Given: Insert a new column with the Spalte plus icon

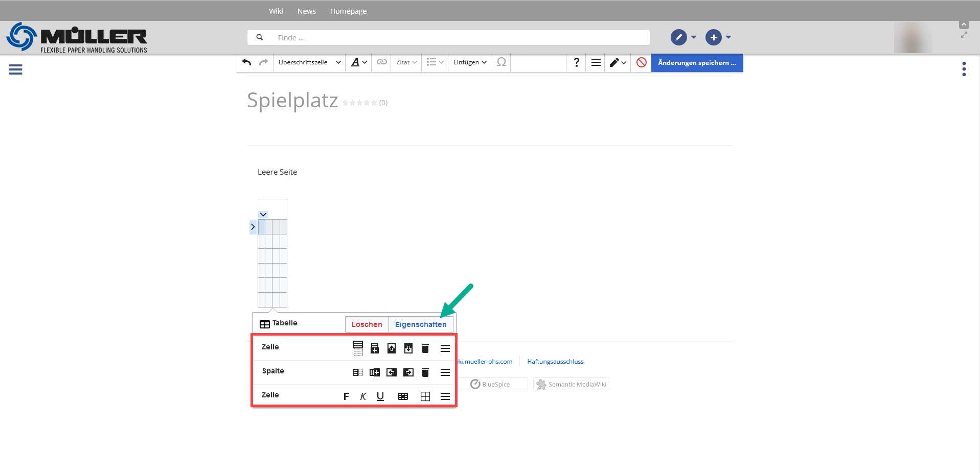Looking at the screenshot, I should 375,372.
